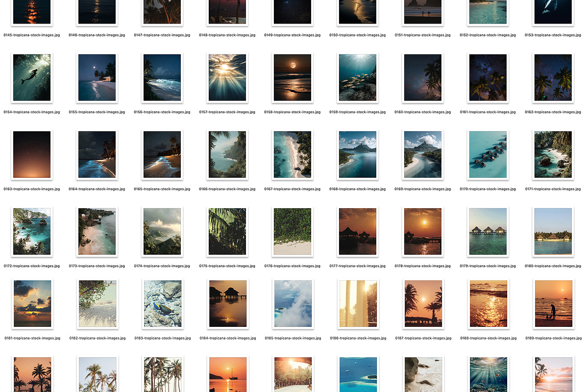
Task: Select the label 0177-tropicana-stock-images.jpg
Action: coord(358,266)
